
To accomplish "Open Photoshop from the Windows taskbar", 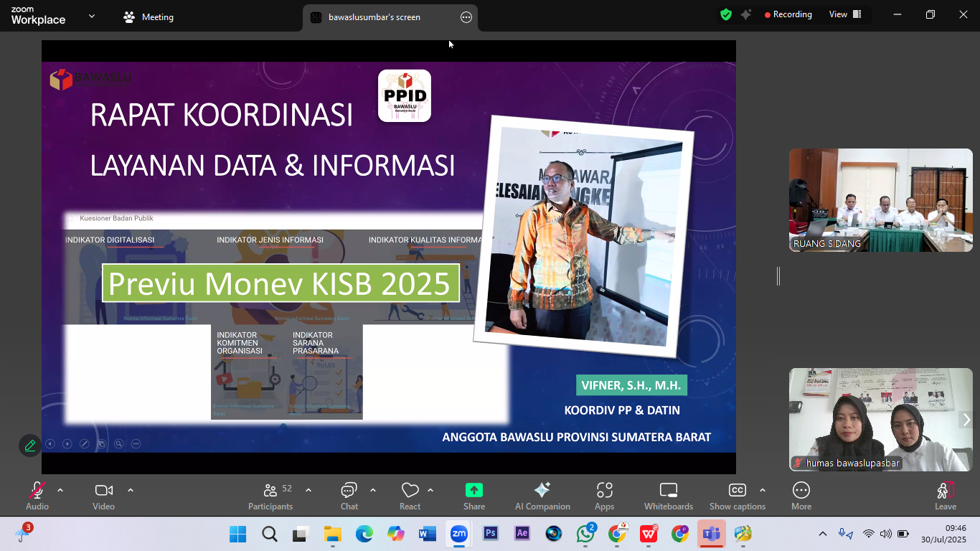I will point(491,534).
